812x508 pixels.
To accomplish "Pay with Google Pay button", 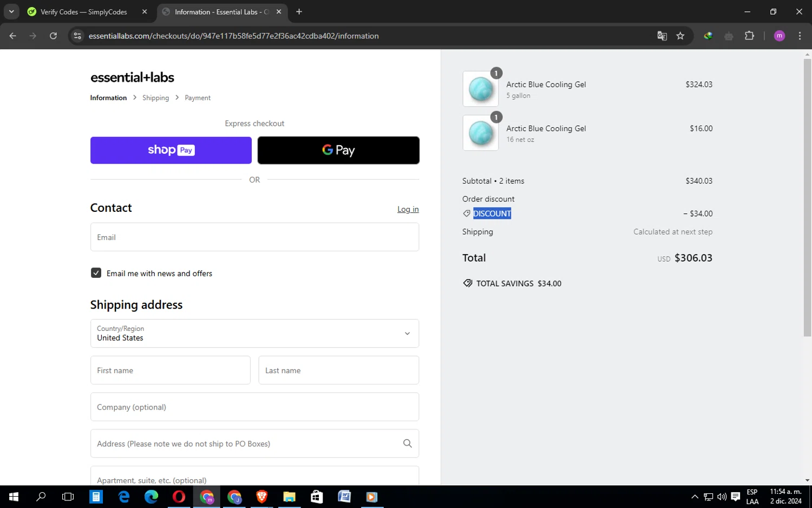I will [x=338, y=150].
